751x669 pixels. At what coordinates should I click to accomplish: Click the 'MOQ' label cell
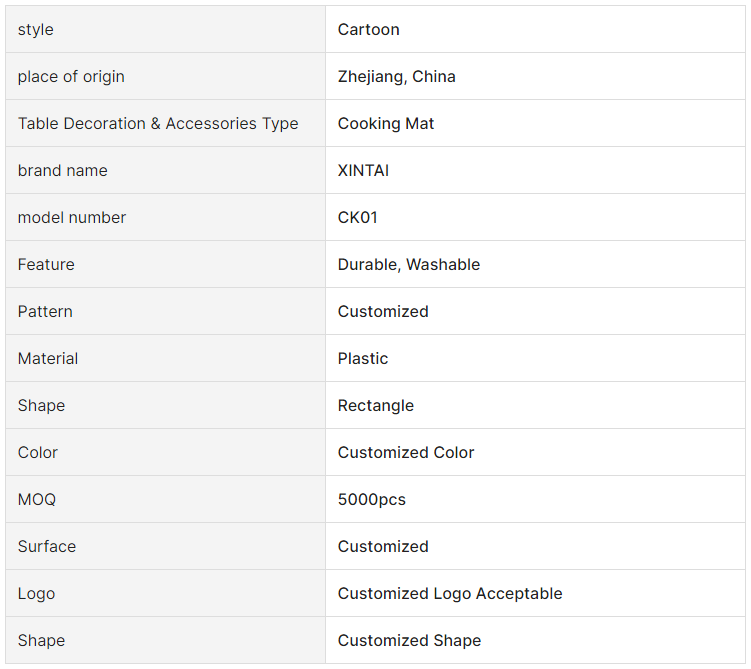click(x=37, y=500)
